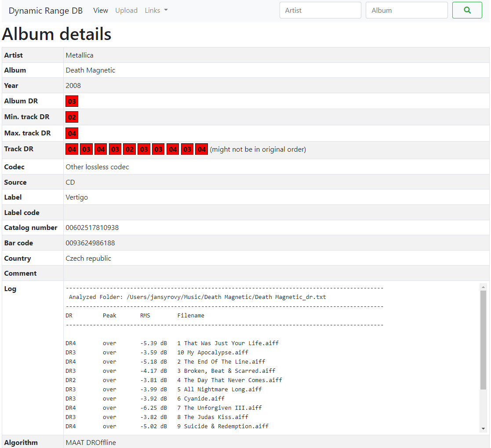Focus the Album search field
This screenshot has height=448, width=491.
(x=407, y=10)
